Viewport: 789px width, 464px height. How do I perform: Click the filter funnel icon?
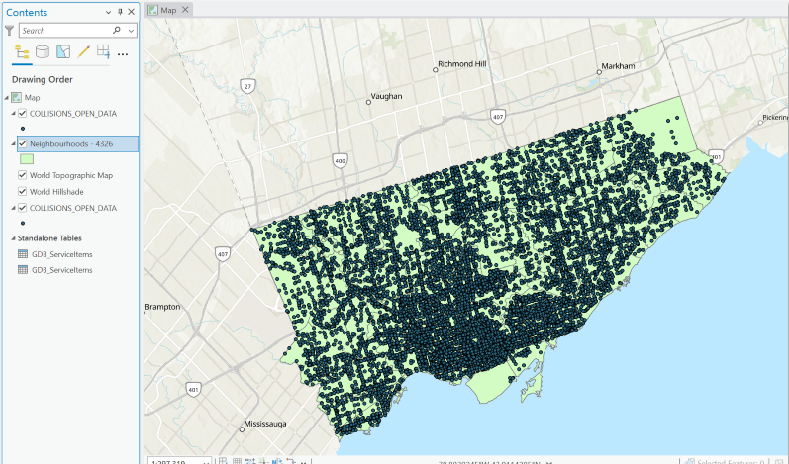[x=10, y=31]
